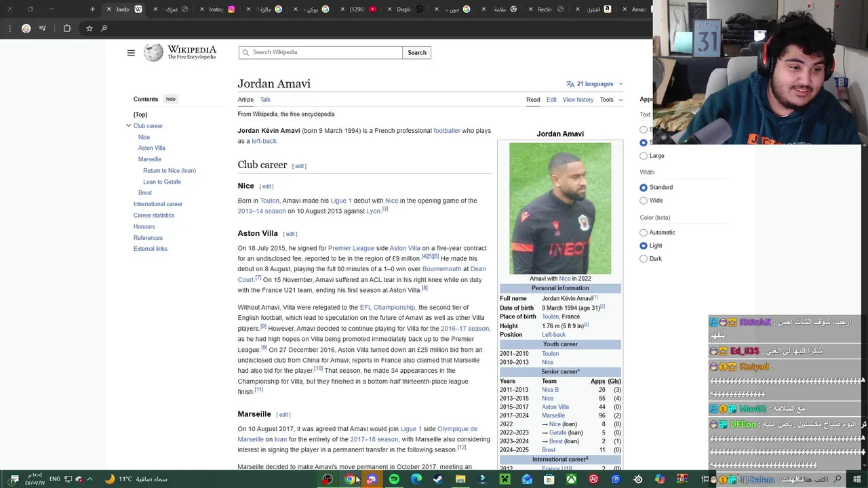Open the Edit tab of the article

pyautogui.click(x=551, y=100)
